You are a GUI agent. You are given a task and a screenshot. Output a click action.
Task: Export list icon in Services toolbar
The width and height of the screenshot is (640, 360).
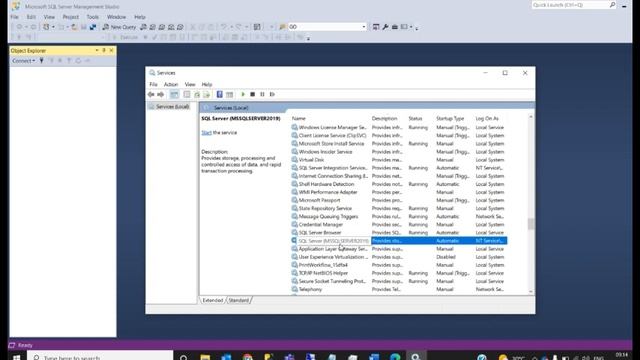(x=207, y=94)
